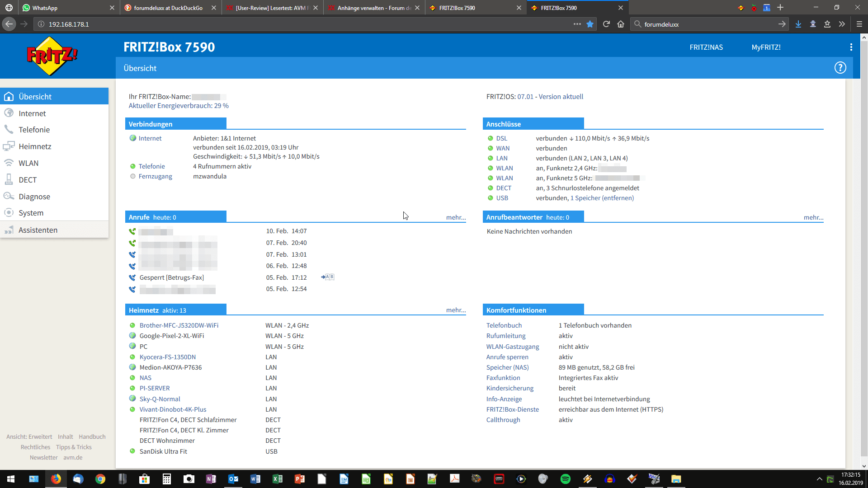Click mehr... in Anrufe section
The width and height of the screenshot is (868, 488).
coord(456,217)
